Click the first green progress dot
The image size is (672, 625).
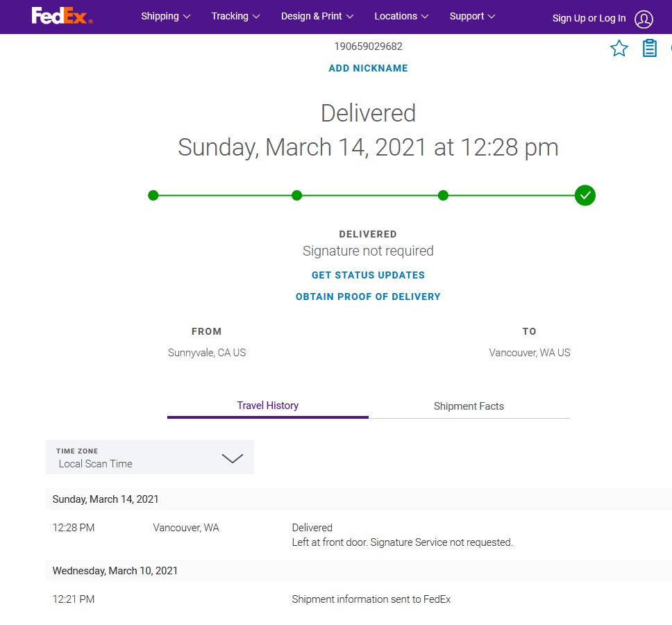coord(153,195)
